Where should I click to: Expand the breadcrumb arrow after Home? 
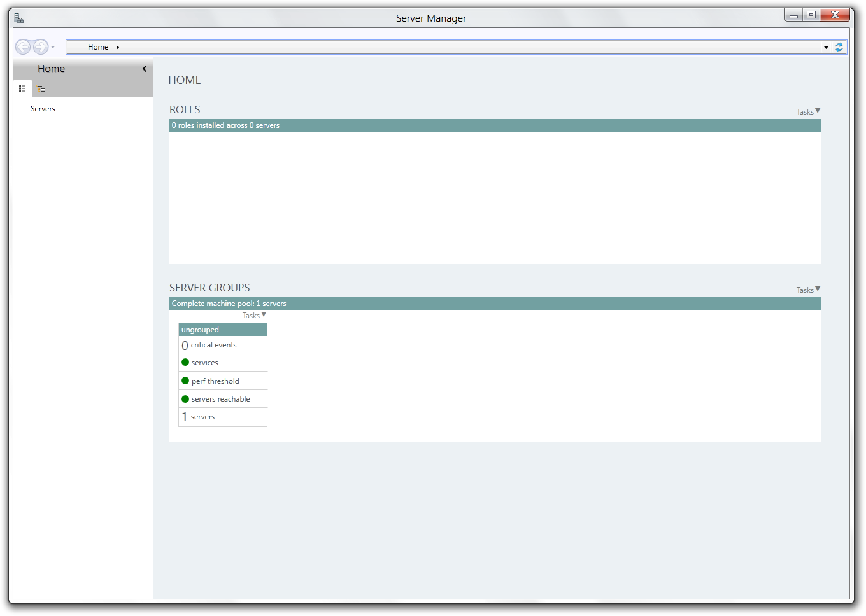point(118,47)
